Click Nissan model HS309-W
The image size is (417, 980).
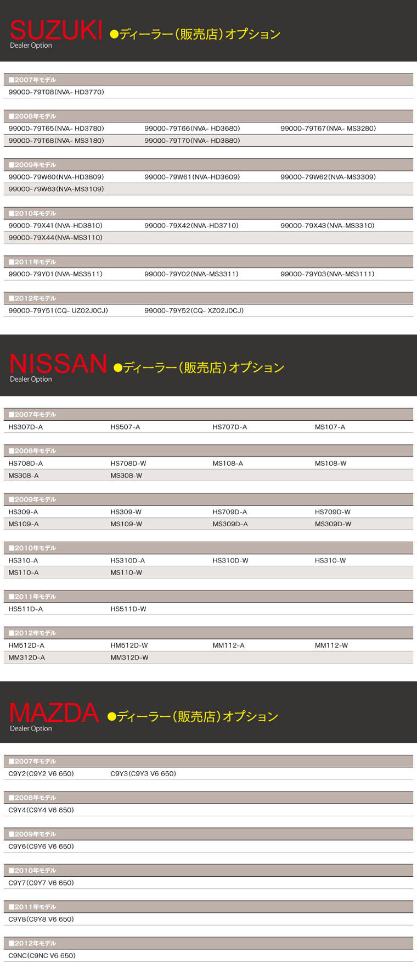coord(126,512)
